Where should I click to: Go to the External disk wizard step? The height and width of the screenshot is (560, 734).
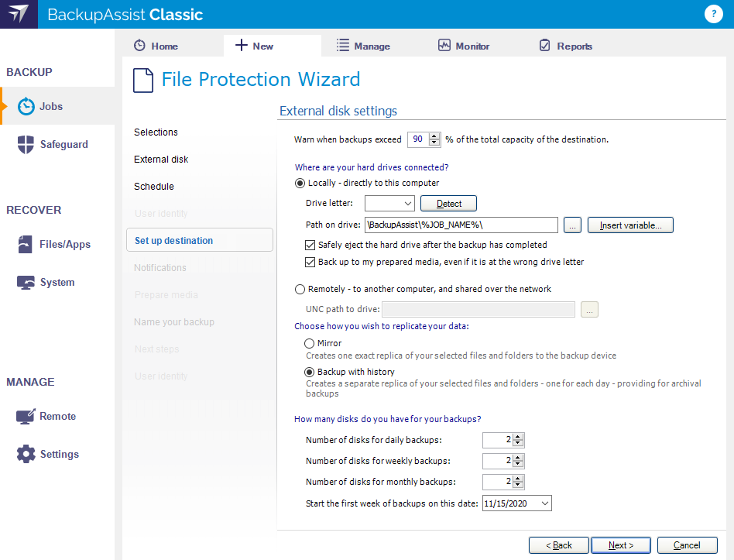click(x=161, y=160)
